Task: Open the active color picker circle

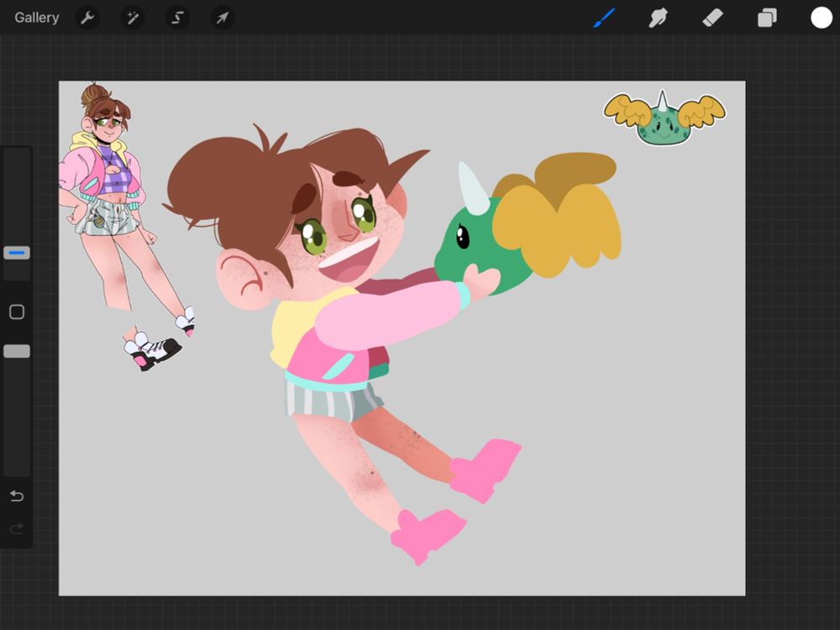Action: click(x=822, y=18)
